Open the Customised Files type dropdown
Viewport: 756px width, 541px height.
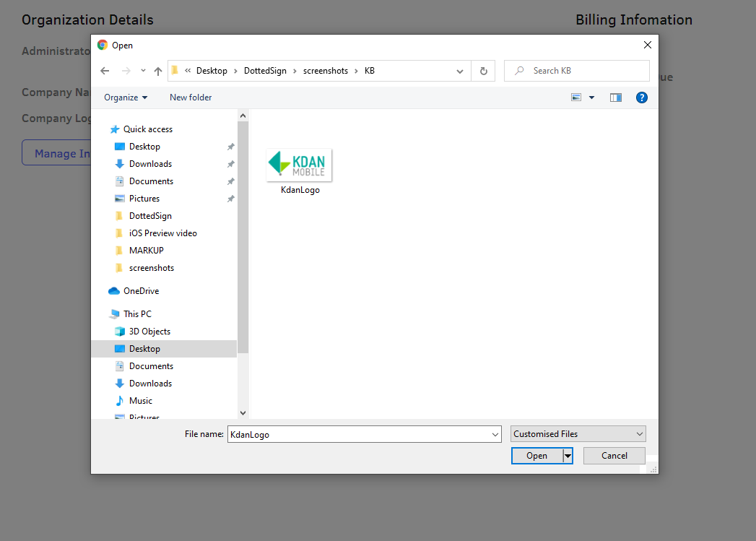pyautogui.click(x=578, y=434)
